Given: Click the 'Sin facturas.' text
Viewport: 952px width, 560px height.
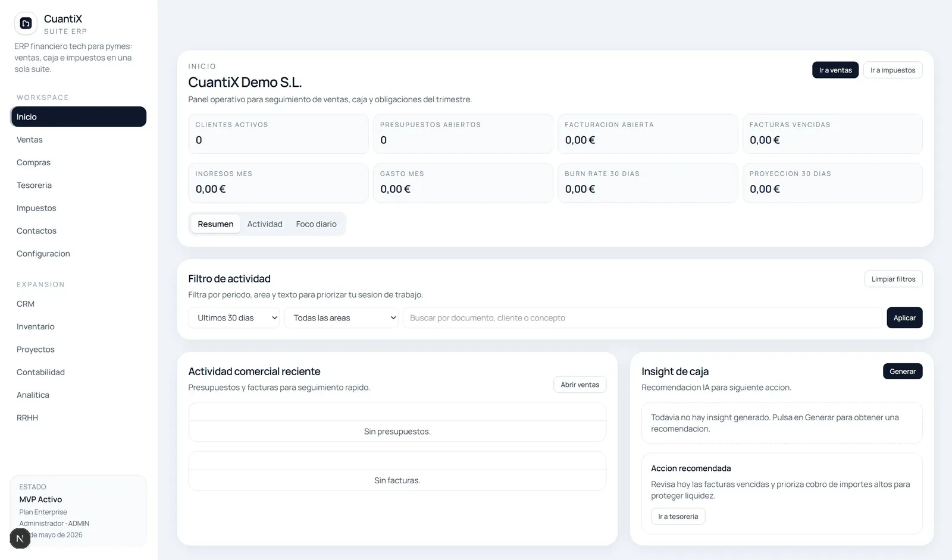Looking at the screenshot, I should click(397, 480).
